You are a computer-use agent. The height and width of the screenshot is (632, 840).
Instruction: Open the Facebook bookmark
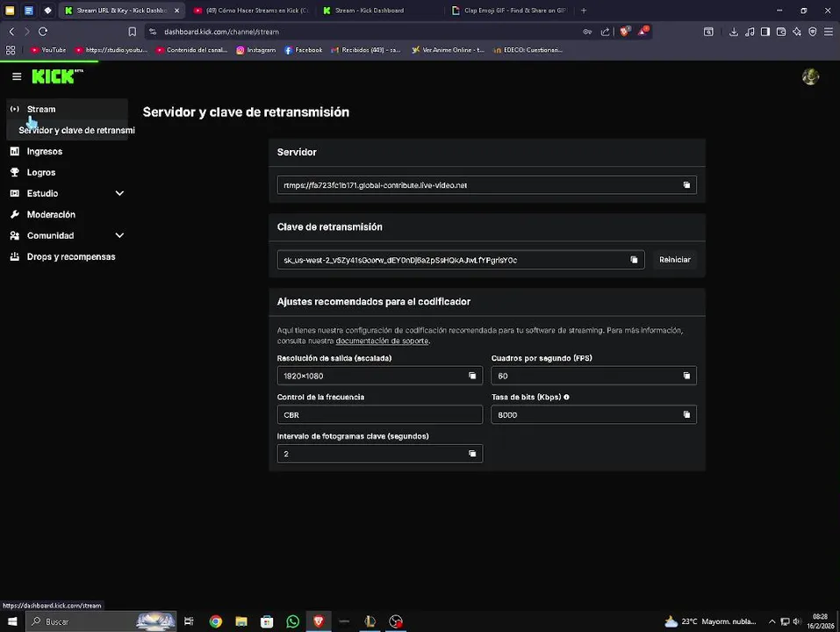304,50
